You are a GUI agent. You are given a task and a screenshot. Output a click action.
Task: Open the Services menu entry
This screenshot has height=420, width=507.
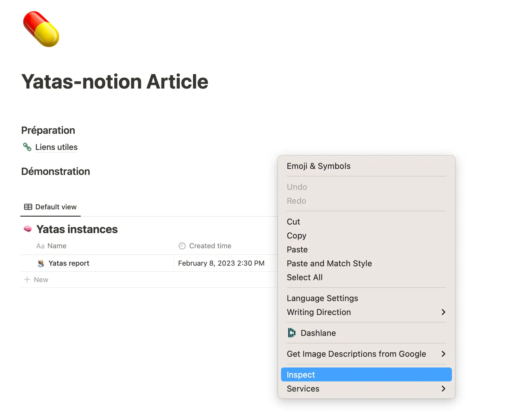(366, 389)
